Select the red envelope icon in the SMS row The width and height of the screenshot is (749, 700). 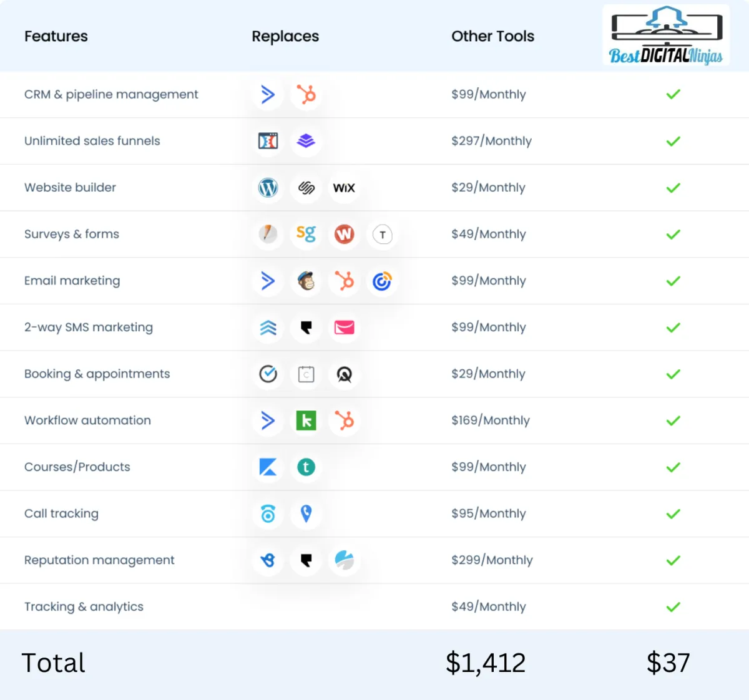pyautogui.click(x=344, y=328)
